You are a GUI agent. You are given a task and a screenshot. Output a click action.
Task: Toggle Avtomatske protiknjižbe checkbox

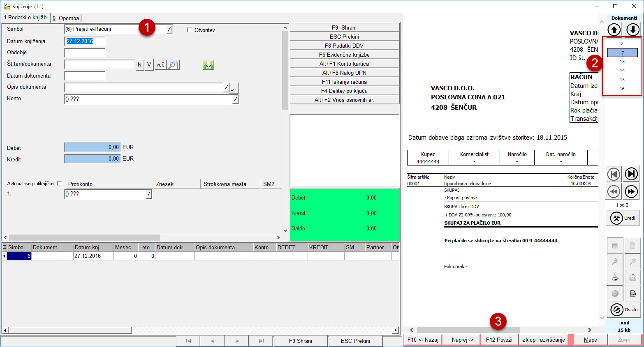click(60, 183)
